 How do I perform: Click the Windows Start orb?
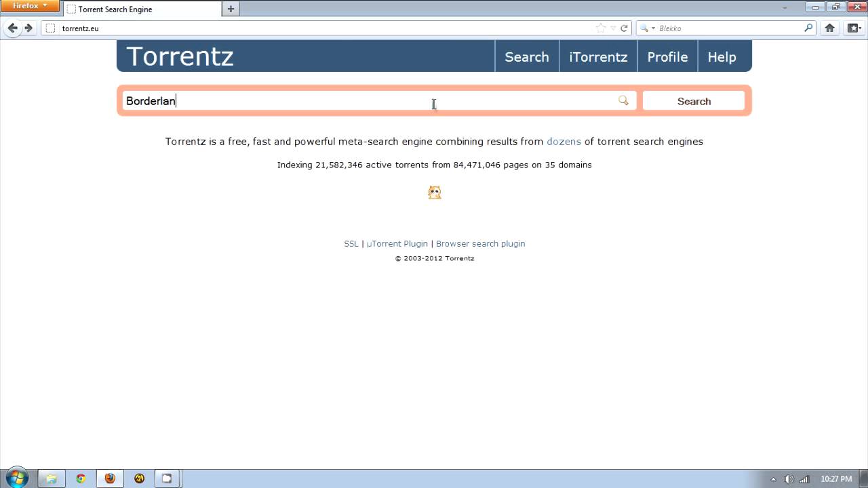[17, 479]
